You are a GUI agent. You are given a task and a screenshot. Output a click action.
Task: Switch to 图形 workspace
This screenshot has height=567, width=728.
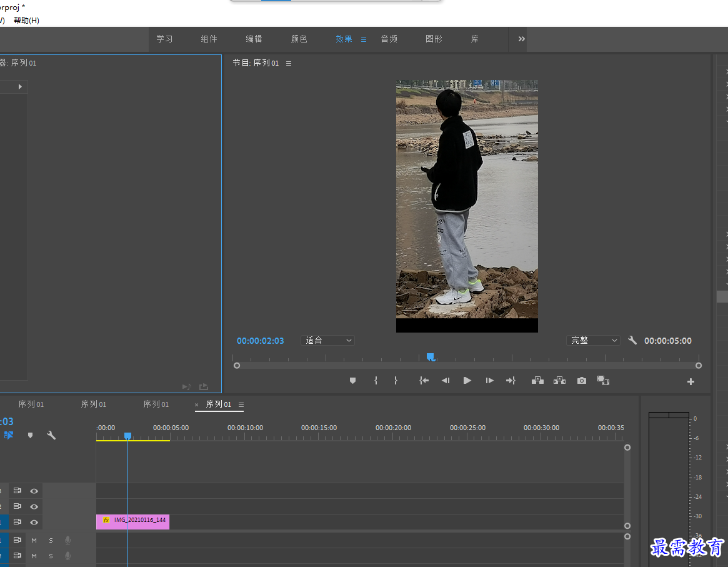(x=434, y=39)
